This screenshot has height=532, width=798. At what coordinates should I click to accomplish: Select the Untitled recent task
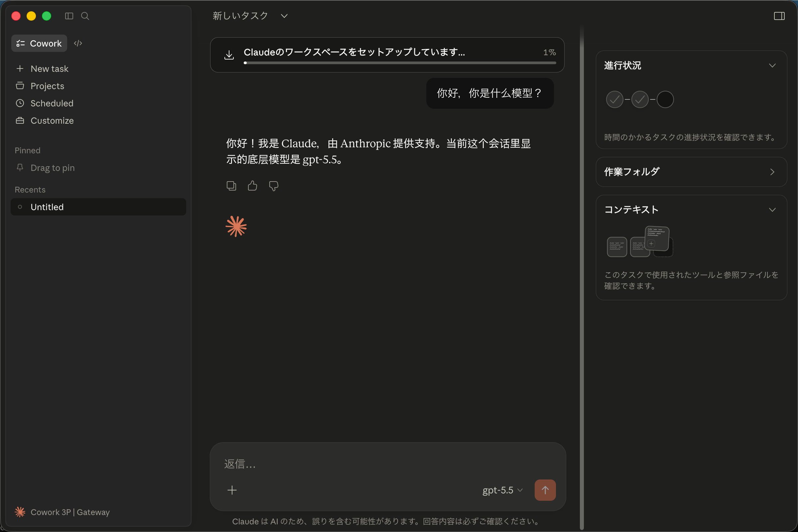coord(98,207)
